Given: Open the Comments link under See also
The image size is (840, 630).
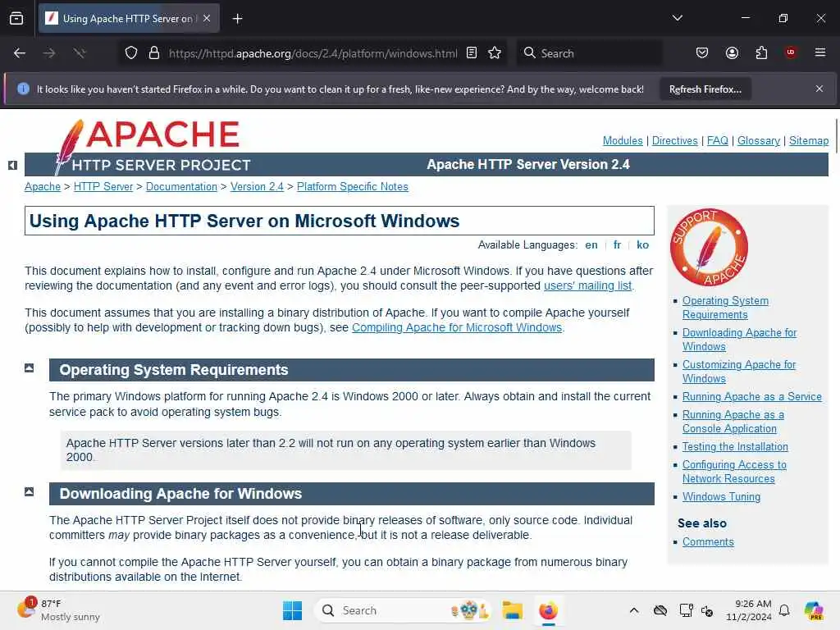Looking at the screenshot, I should [x=708, y=541].
